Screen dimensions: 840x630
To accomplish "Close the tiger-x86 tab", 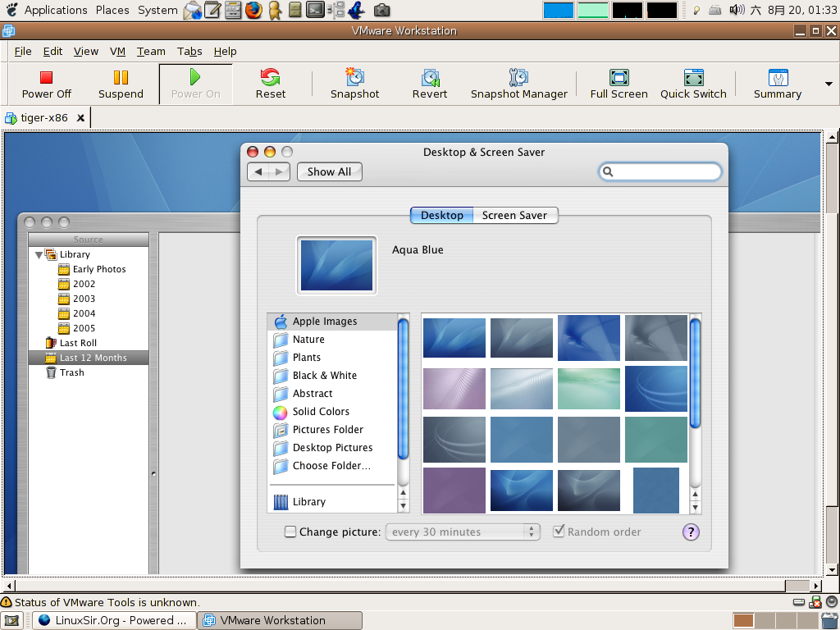I will [80, 118].
